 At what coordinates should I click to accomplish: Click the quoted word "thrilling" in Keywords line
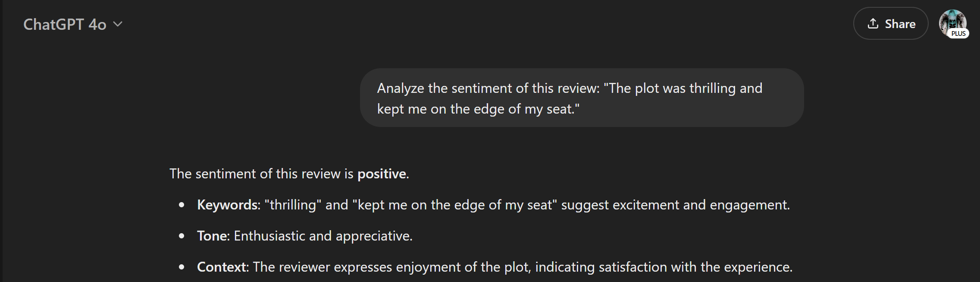[293, 205]
